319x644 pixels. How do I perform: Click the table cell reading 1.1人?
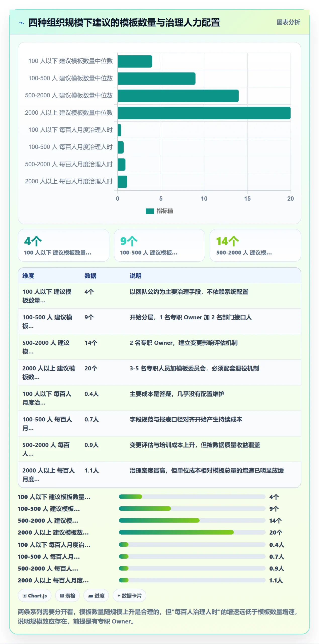pos(92,470)
